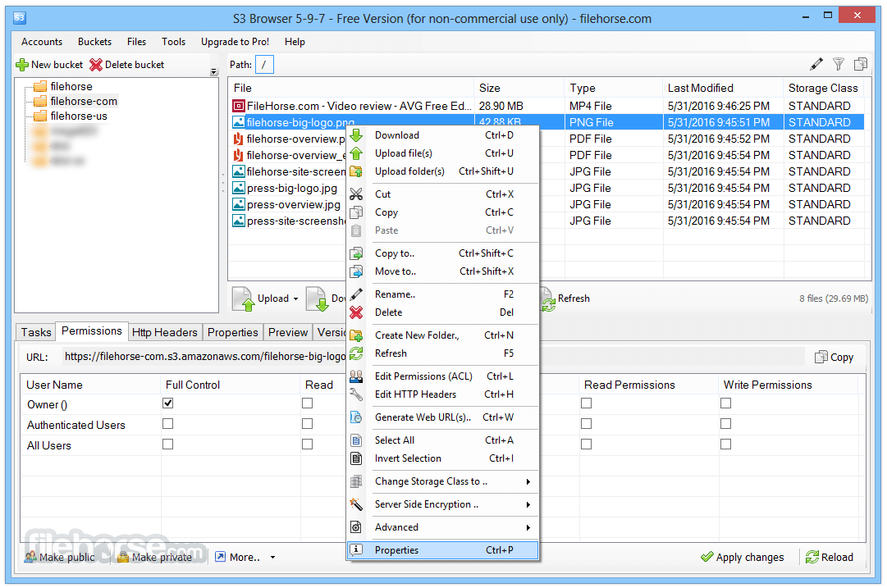The height and width of the screenshot is (588, 887).
Task: Click the pencil edit path icon
Action: click(x=816, y=65)
